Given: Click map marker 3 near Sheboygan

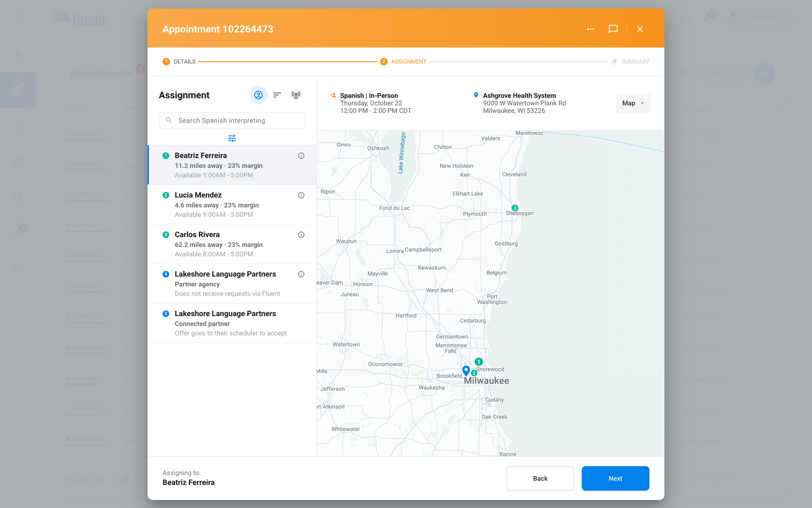Looking at the screenshot, I should pos(515,208).
